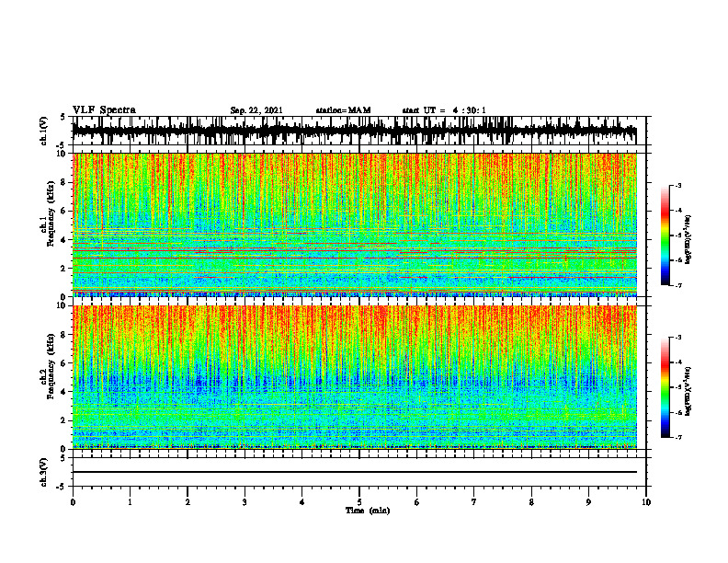Screen dimensions: 728x563
Task: Click the ch.1 noisy waveform trace
Action: [x=354, y=131]
